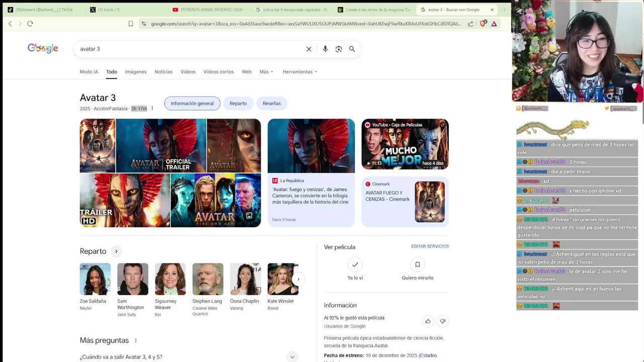Open La República news article card
The height and width of the screenshot is (362, 644).
point(311,173)
